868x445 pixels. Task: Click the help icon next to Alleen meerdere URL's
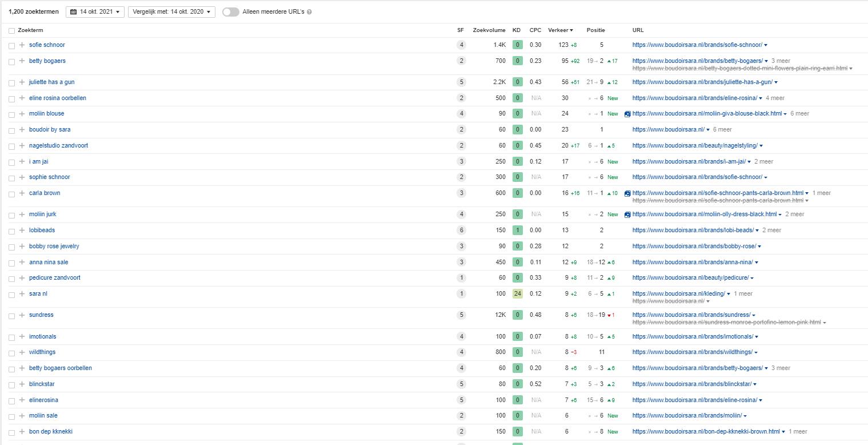309,11
